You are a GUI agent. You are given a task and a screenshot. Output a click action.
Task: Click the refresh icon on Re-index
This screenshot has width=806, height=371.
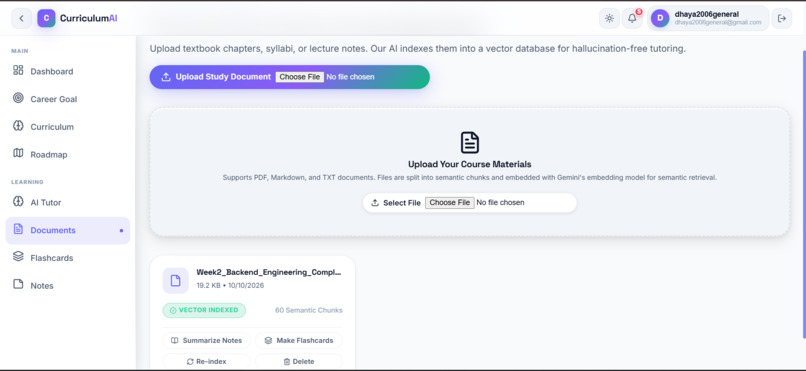190,362
